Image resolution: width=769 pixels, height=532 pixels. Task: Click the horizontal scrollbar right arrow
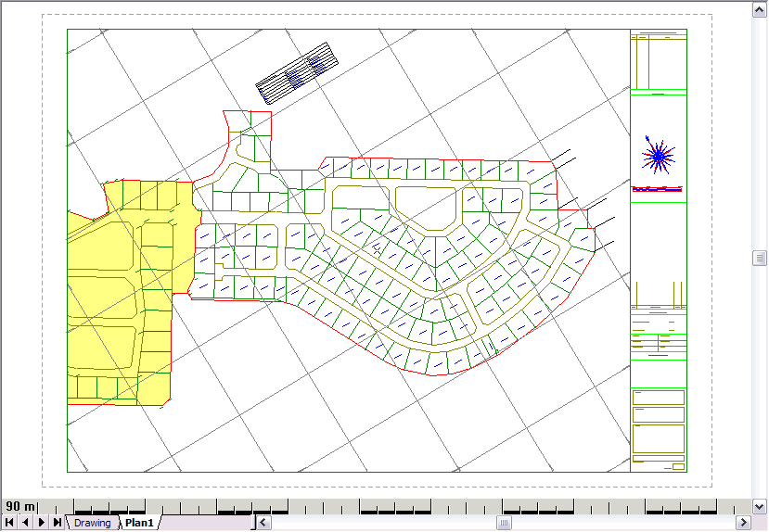point(743,523)
